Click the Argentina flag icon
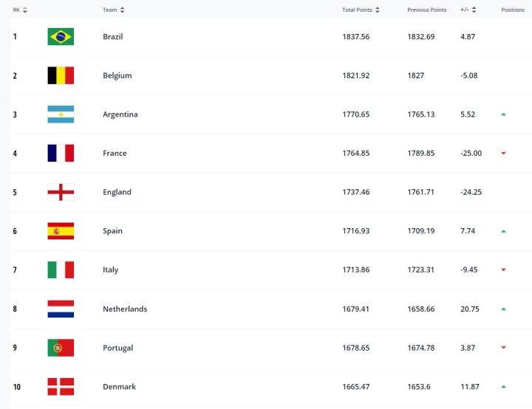532x409 pixels. (x=61, y=114)
